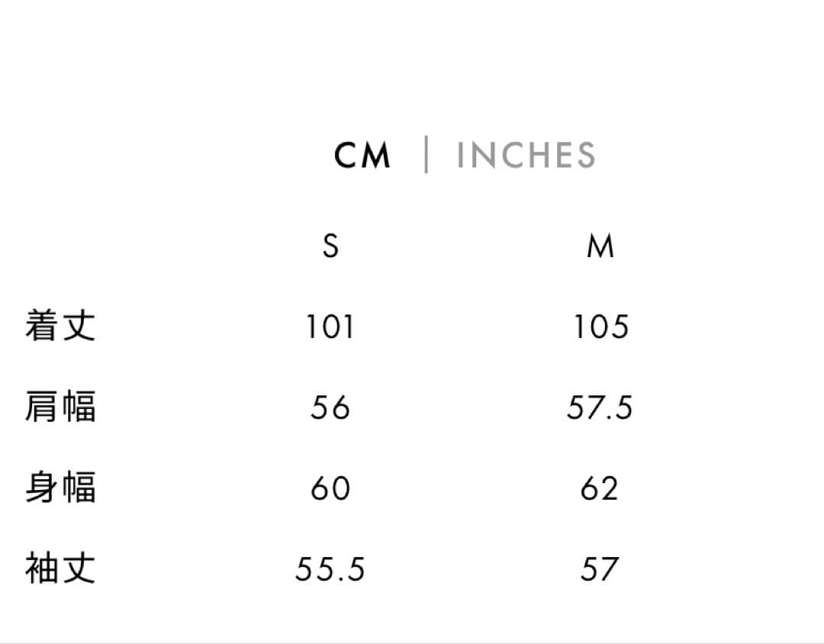
Task: Click the 60 body width value
Action: click(330, 488)
